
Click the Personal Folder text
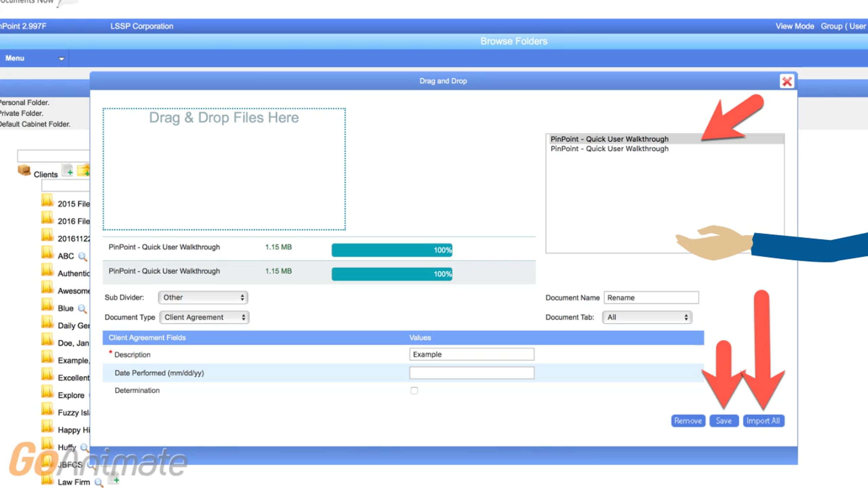pyautogui.click(x=25, y=103)
